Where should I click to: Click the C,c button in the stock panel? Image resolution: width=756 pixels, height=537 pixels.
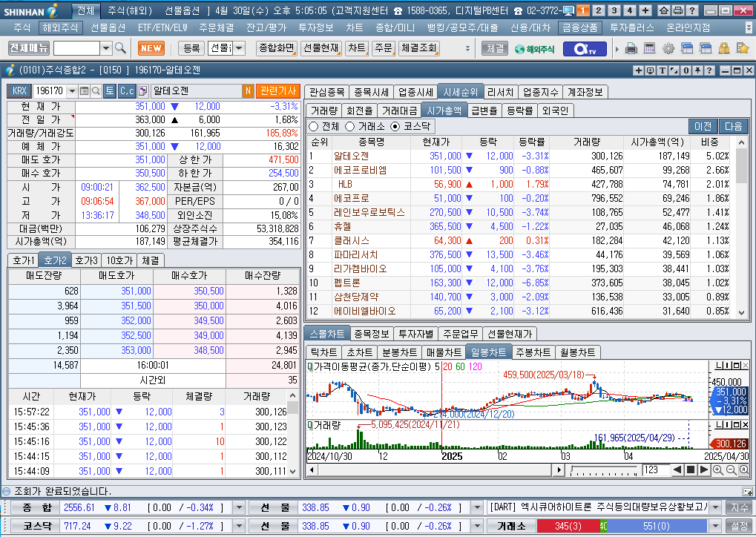[x=127, y=90]
